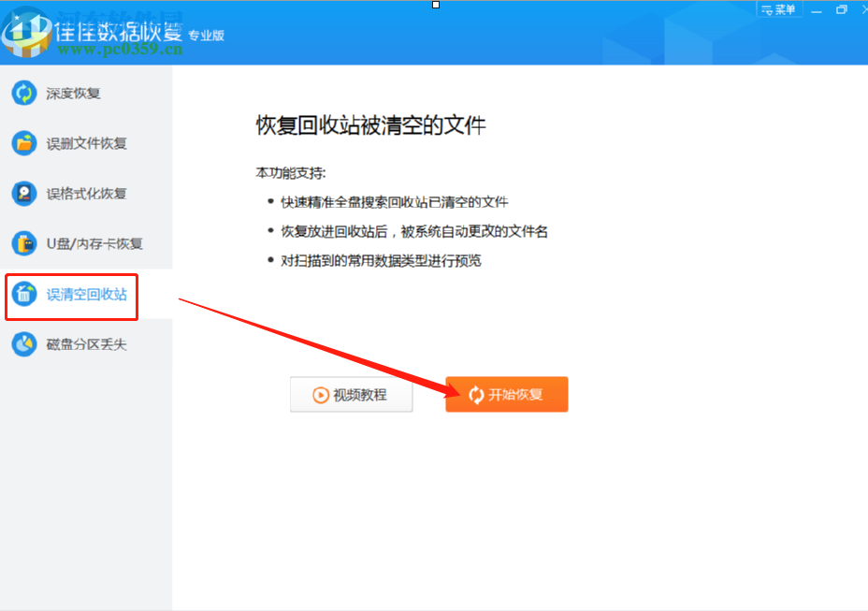Screen dimensions: 868x611
Task: Select the 深度恢复 circular-arrows icon in sidebar
Action: coord(22,92)
